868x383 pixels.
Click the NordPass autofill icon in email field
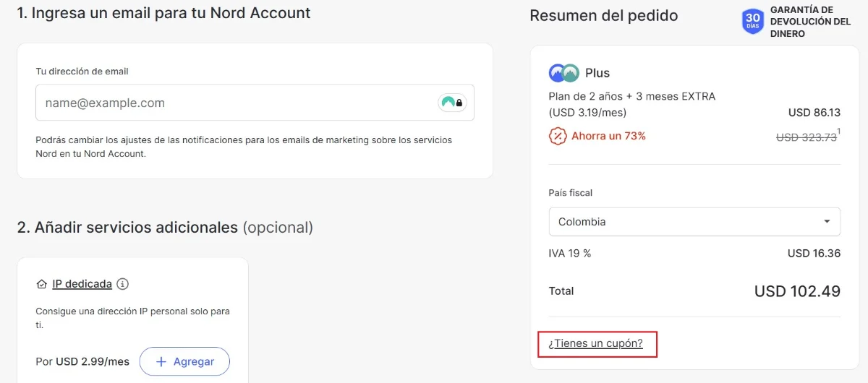[x=452, y=103]
